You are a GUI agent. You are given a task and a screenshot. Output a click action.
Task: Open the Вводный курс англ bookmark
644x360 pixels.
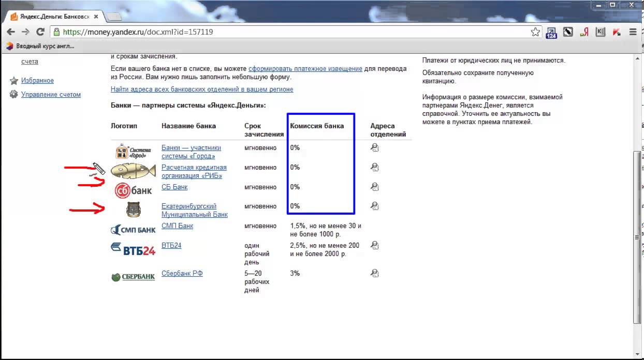40,46
